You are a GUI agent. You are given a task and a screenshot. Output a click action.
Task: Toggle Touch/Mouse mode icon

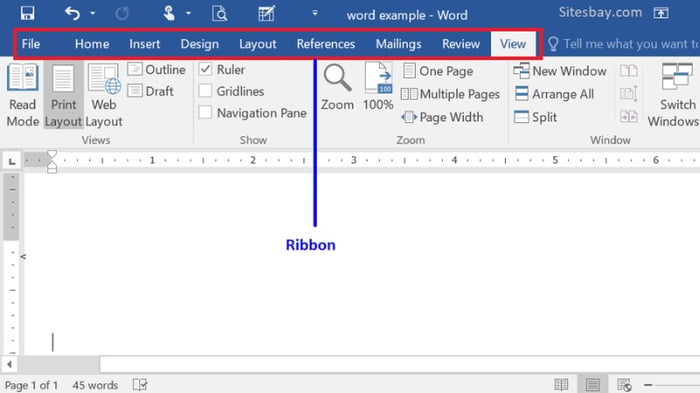(x=169, y=13)
